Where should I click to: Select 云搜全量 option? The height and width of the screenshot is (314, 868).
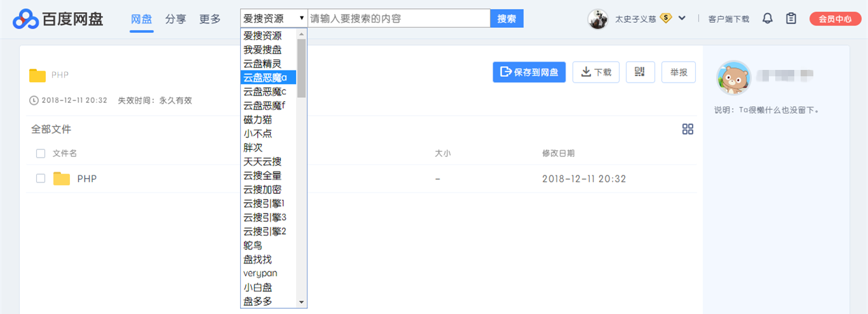click(x=269, y=175)
